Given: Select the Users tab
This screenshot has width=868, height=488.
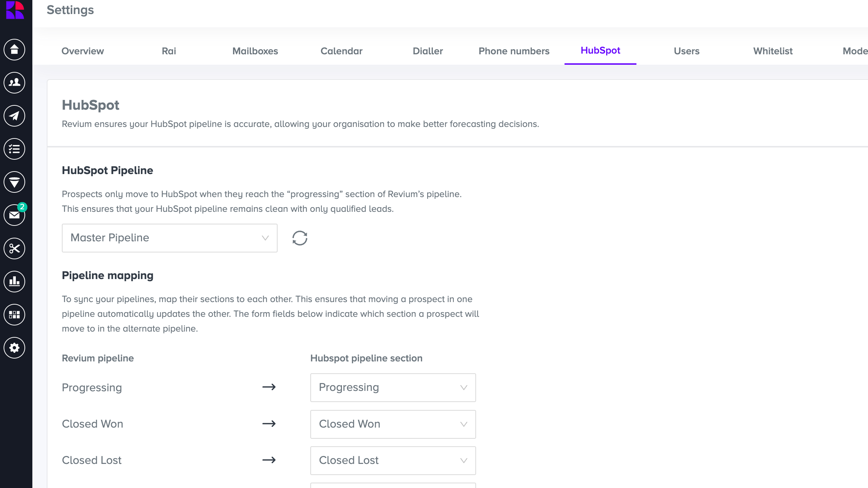Looking at the screenshot, I should pyautogui.click(x=686, y=51).
